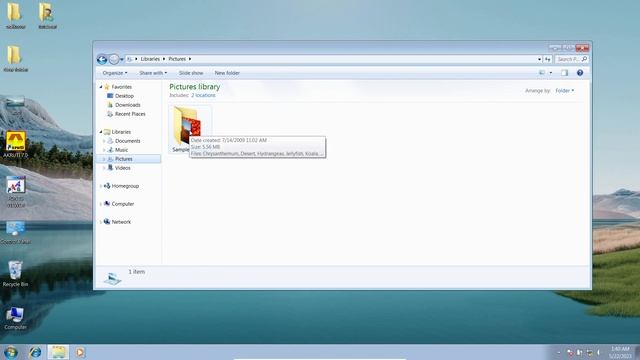Click the taskbar clock
The width and height of the screenshot is (640, 360).
[x=620, y=352]
